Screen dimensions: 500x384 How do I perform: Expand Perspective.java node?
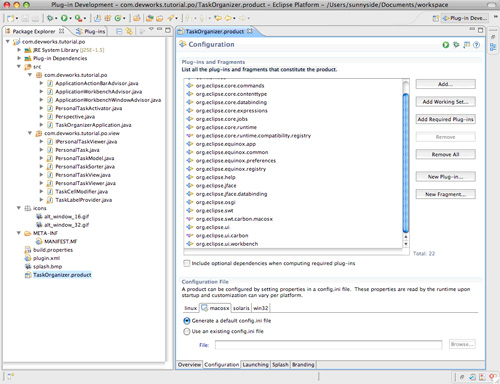pyautogui.click(x=41, y=117)
